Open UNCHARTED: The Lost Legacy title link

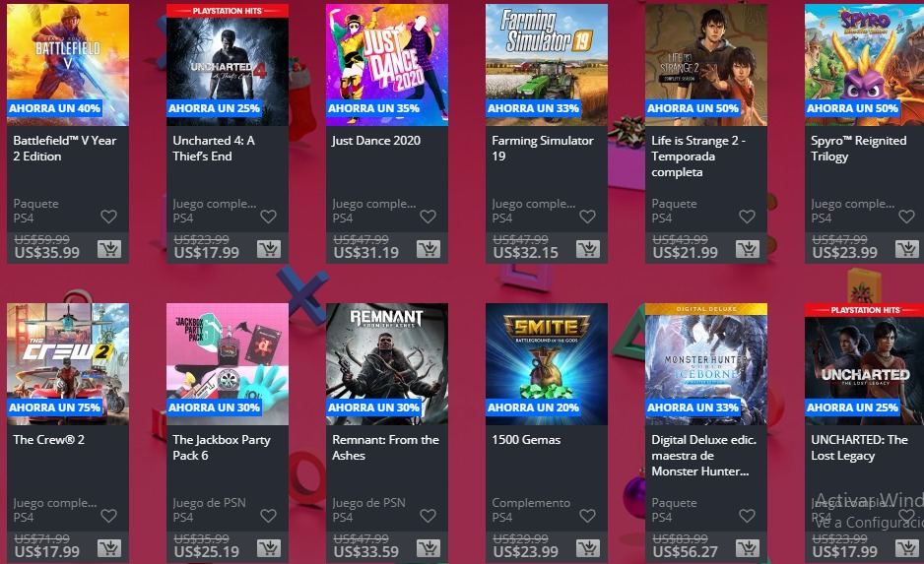[859, 448]
